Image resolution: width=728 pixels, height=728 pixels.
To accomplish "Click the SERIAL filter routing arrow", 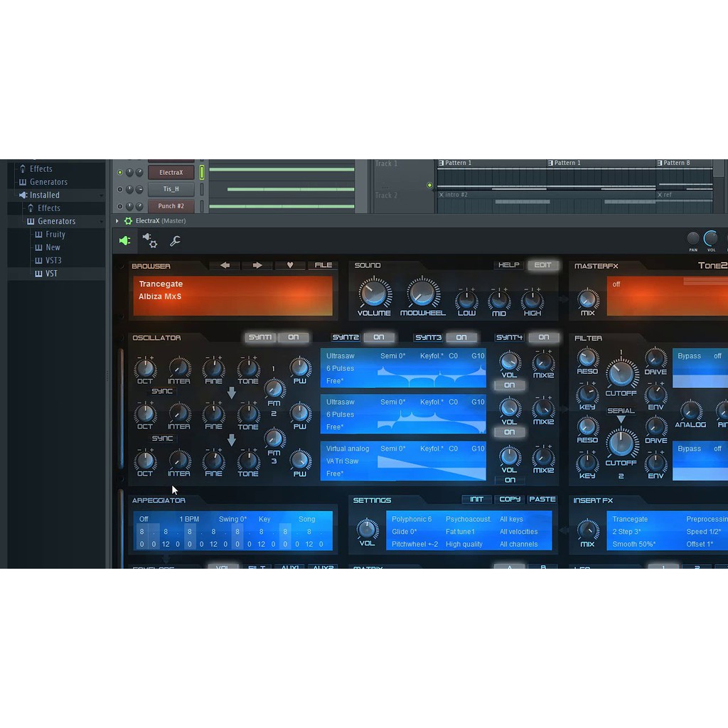I will click(x=621, y=420).
